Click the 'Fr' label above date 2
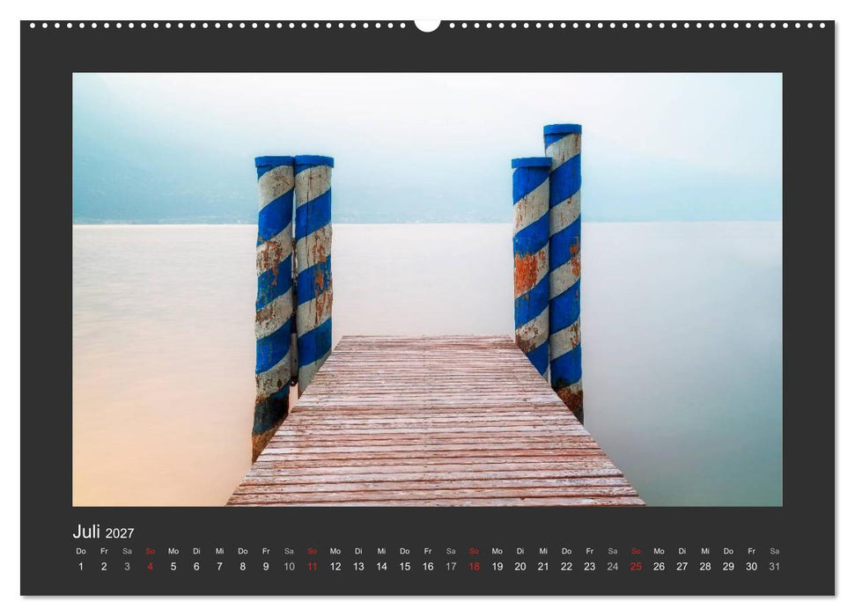 tap(104, 551)
